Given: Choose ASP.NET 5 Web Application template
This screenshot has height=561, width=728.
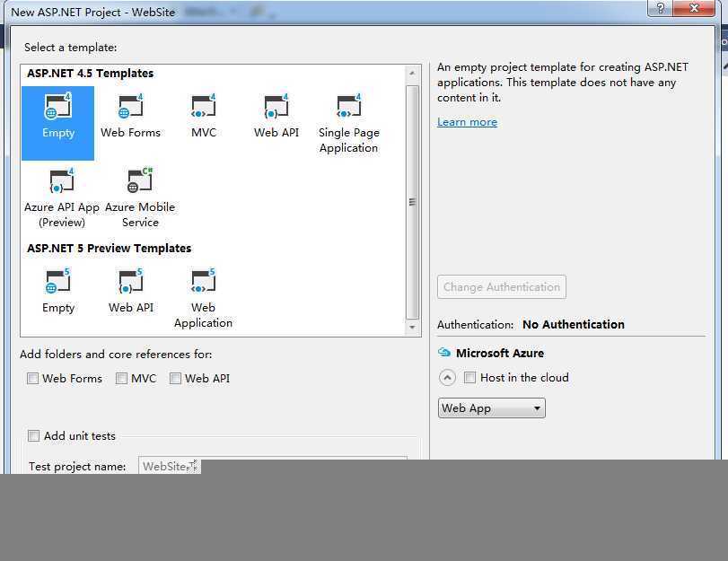Looking at the screenshot, I should [x=204, y=299].
